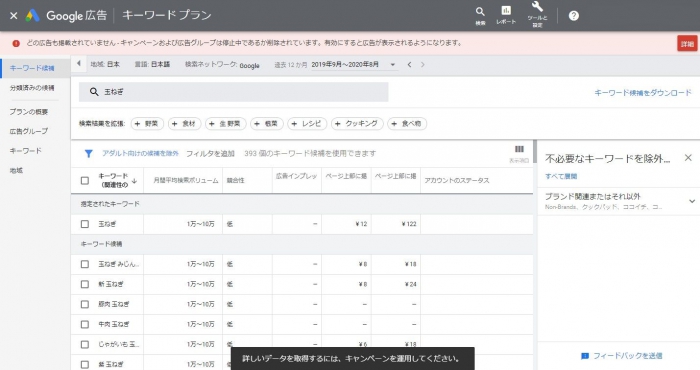Viewport: 700px width, 370px height.
Task: Click the blue filter funnel icon
Action: [x=88, y=154]
